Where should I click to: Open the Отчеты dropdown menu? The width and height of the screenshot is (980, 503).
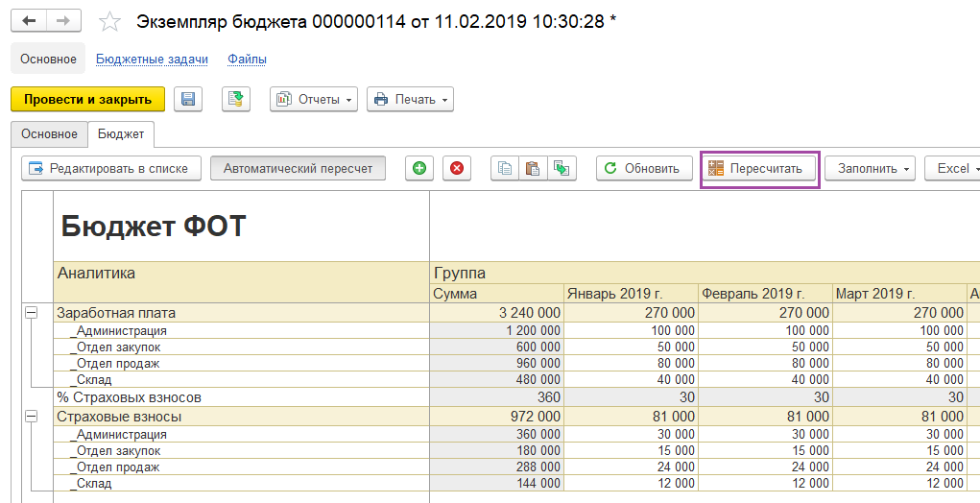(x=314, y=99)
